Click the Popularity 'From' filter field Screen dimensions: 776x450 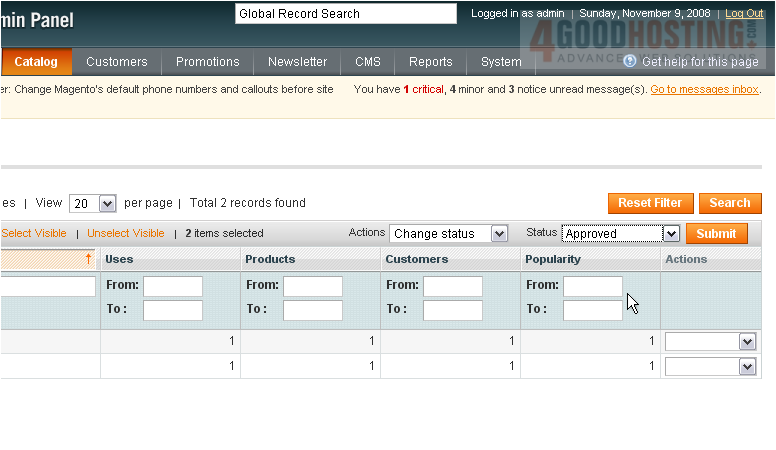tap(592, 286)
